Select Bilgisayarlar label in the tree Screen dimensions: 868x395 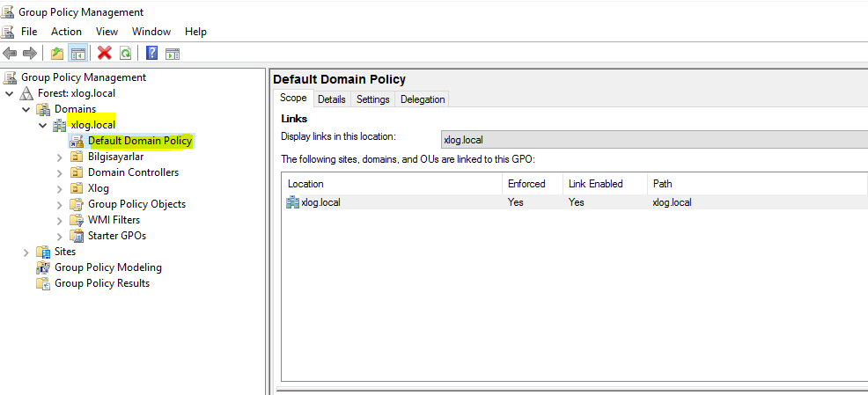[x=115, y=157]
